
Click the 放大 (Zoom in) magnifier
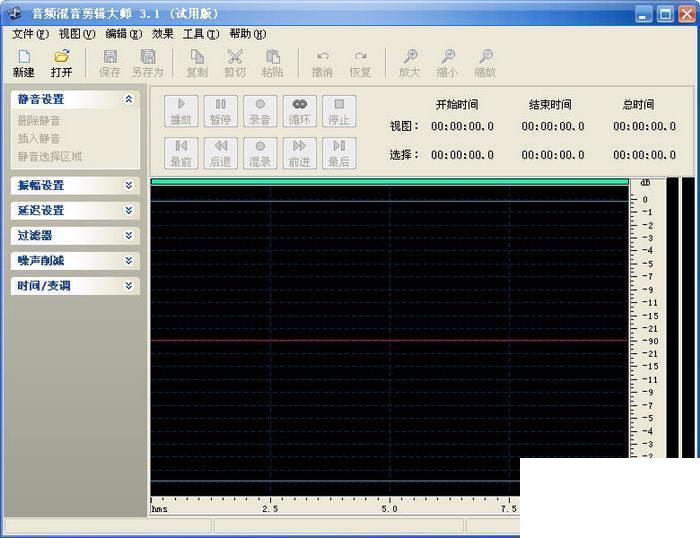[410, 63]
